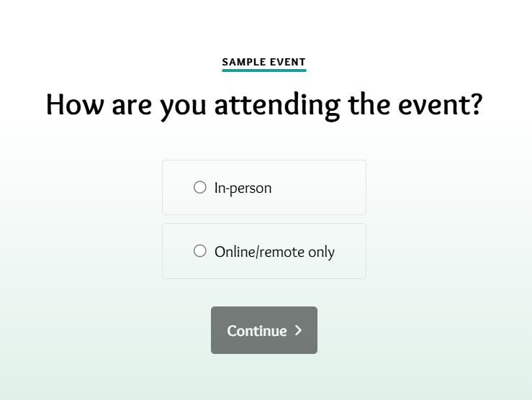
Task: Choose the In-person option card
Action: pos(263,188)
